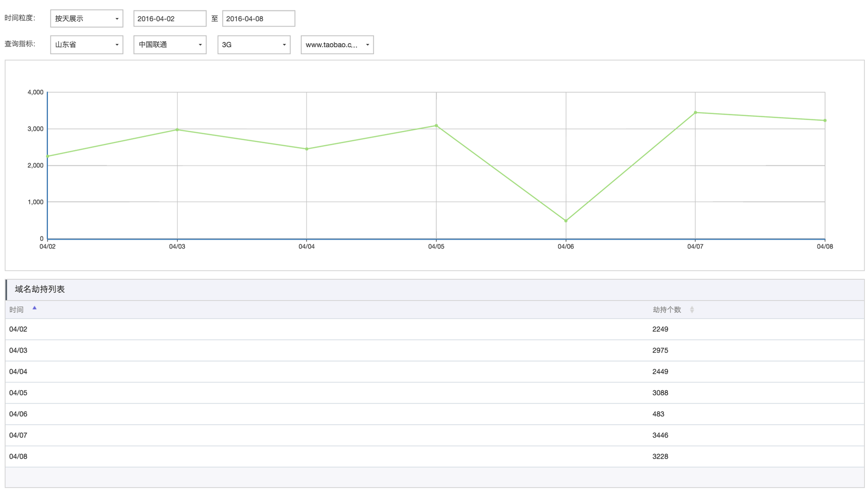This screenshot has width=868, height=495.
Task: Click the 04/07 date cell in table
Action: point(18,435)
